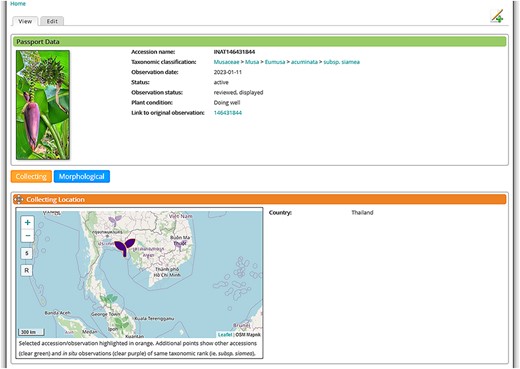Open original observation 146431844 link
Screen dimensions: 520x369
point(228,113)
